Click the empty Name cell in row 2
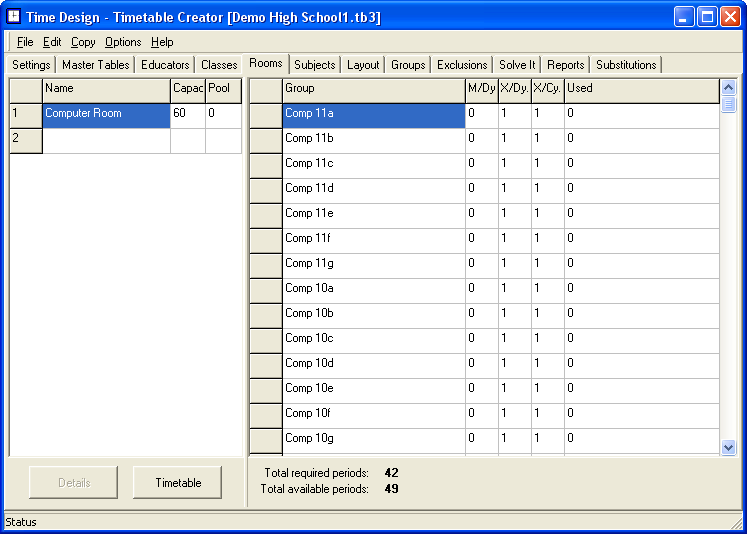 (106, 140)
